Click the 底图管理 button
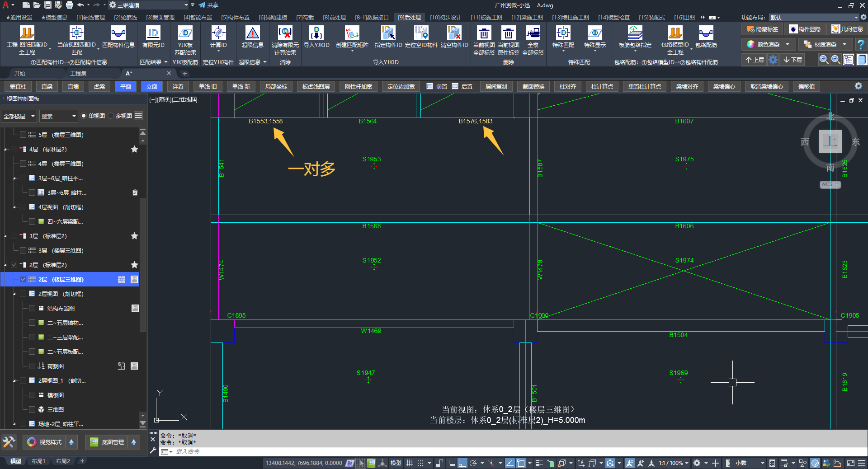The image size is (868, 469). (107, 442)
